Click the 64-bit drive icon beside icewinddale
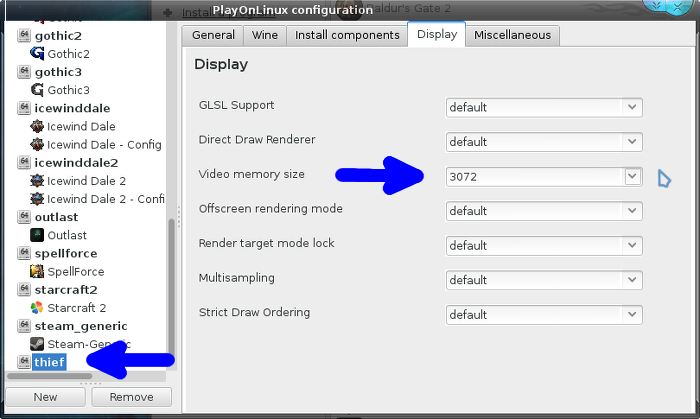Viewport: 700px width, 419px height. (x=24, y=108)
